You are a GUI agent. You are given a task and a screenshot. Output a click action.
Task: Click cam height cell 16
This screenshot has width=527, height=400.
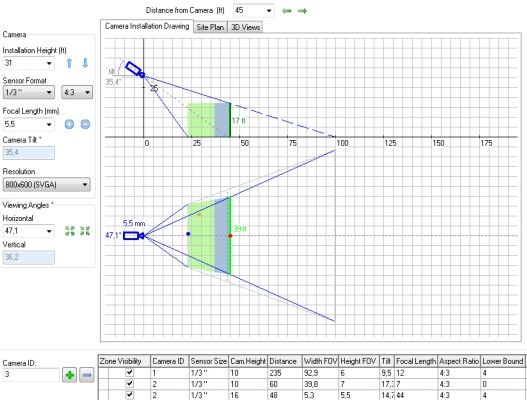coord(248,395)
